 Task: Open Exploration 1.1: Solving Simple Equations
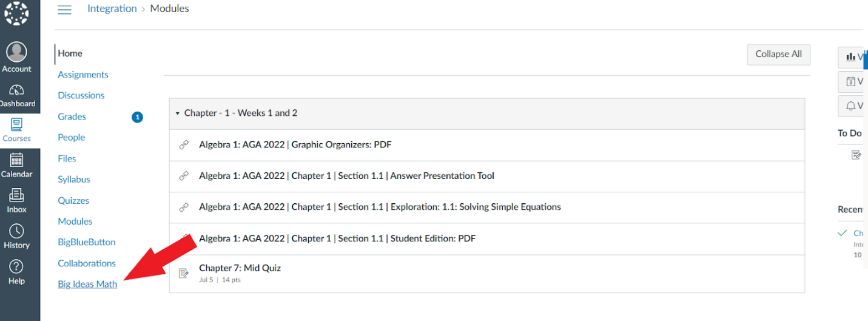(x=380, y=207)
